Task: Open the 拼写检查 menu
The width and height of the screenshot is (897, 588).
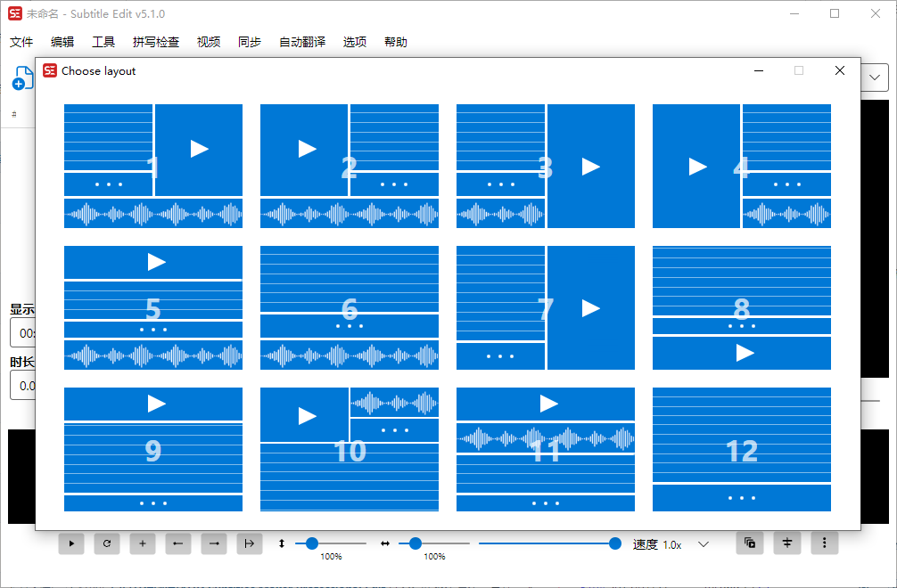Action: click(156, 42)
